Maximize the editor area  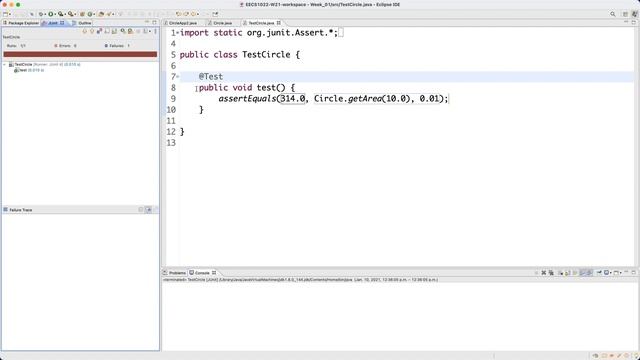(x=634, y=22)
